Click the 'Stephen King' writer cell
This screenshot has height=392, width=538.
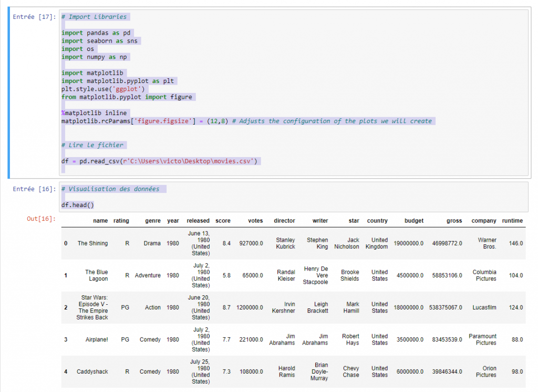317,243
